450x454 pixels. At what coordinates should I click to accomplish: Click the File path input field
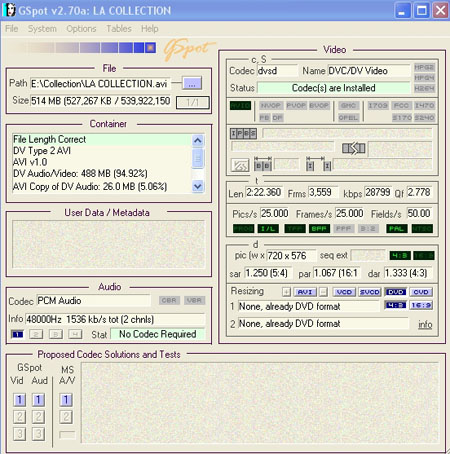100,83
